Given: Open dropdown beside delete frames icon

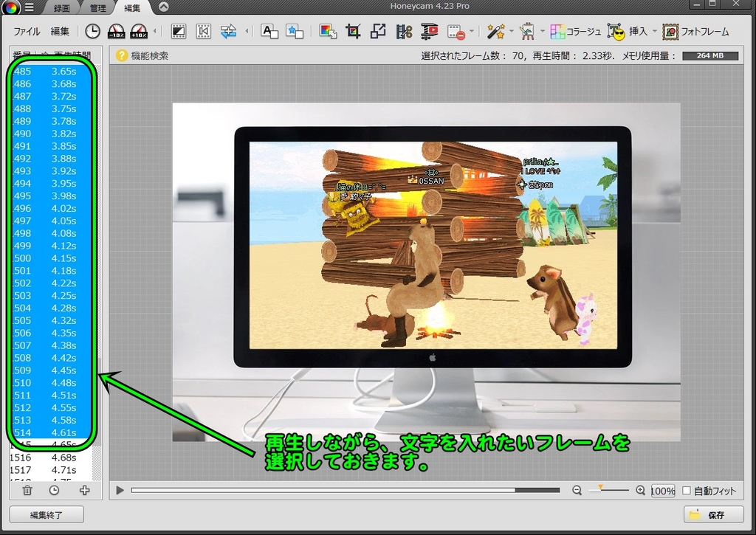Looking at the screenshot, I should (472, 31).
